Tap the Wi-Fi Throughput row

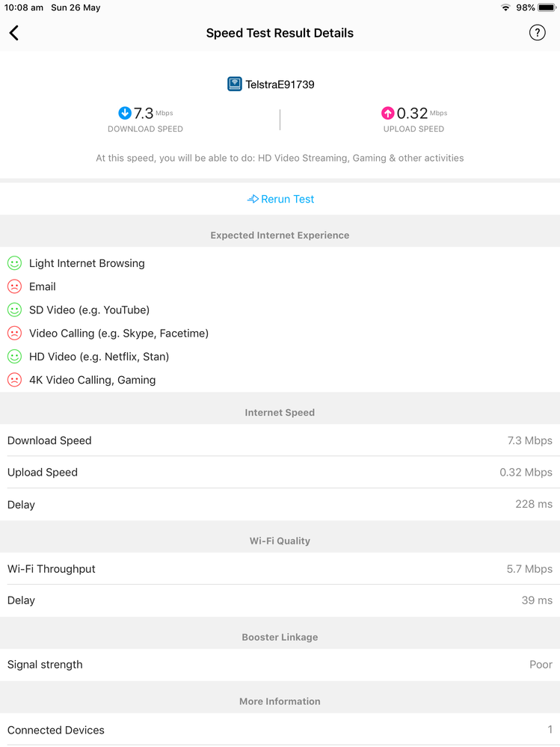tap(280, 569)
